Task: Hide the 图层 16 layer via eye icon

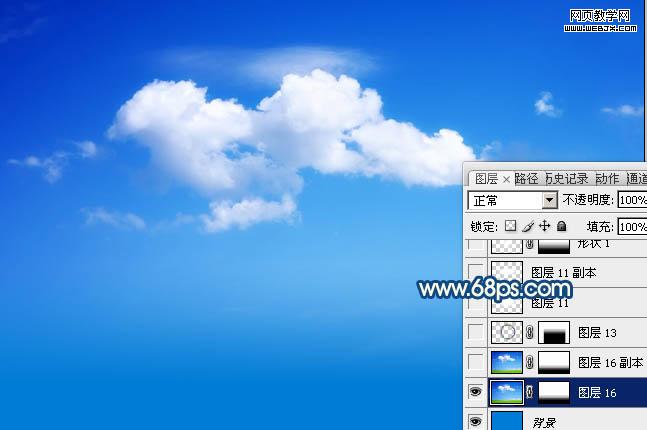Action: 475,391
